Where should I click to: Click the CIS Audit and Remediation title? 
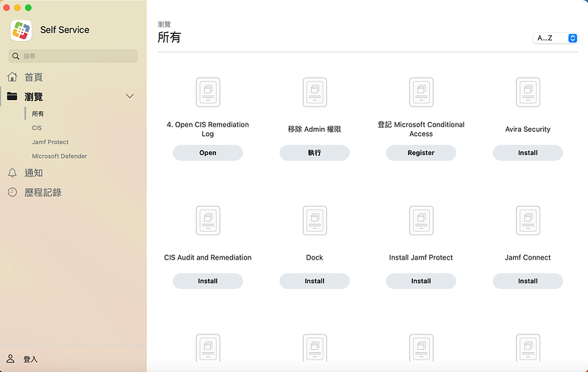click(x=208, y=257)
